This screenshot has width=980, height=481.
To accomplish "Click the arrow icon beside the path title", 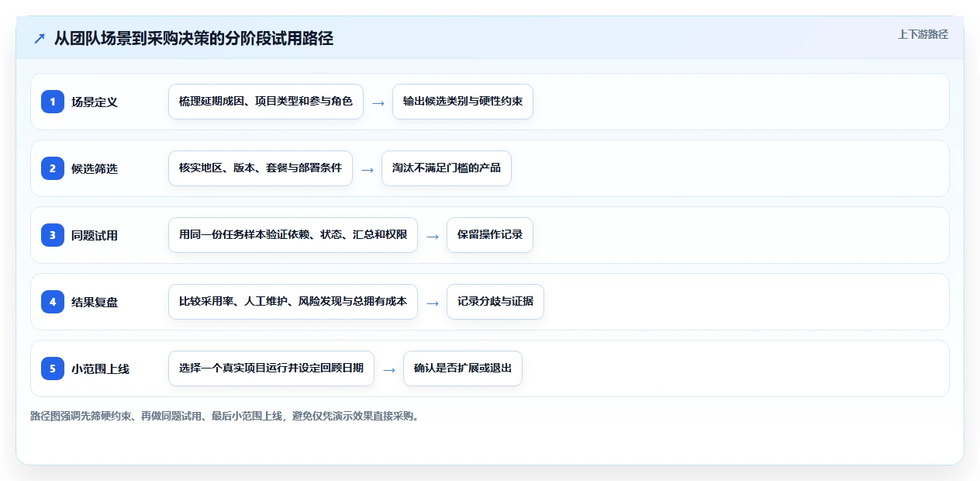I will pos(40,39).
